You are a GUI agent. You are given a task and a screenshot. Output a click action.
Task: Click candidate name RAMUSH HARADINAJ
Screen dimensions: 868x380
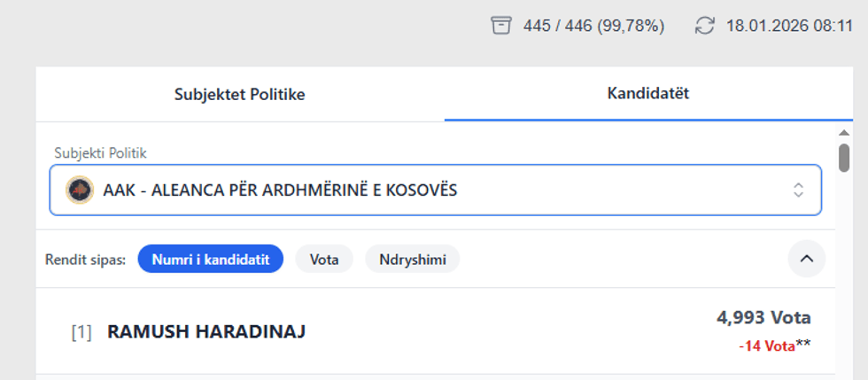tap(206, 332)
